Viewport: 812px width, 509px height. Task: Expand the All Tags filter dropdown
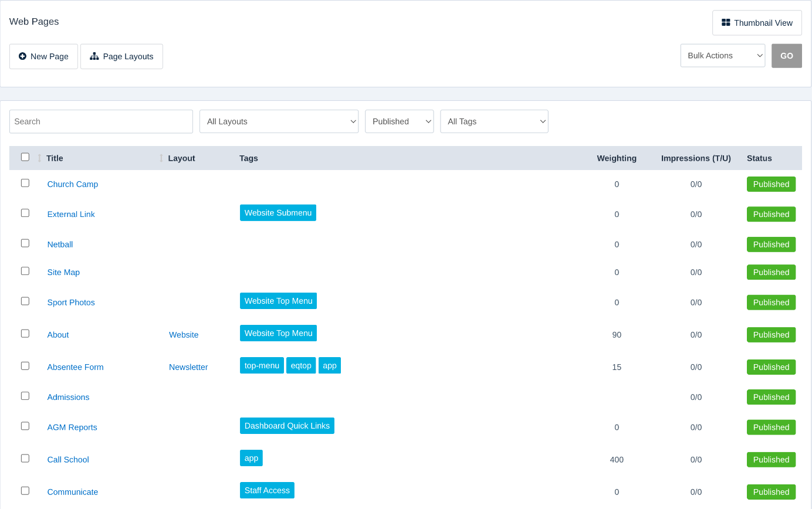point(494,121)
